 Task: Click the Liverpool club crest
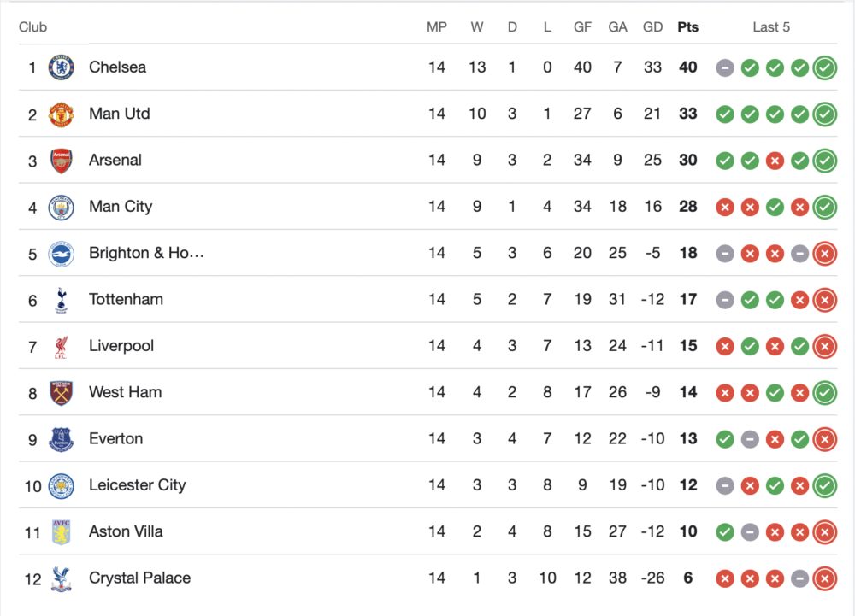61,346
